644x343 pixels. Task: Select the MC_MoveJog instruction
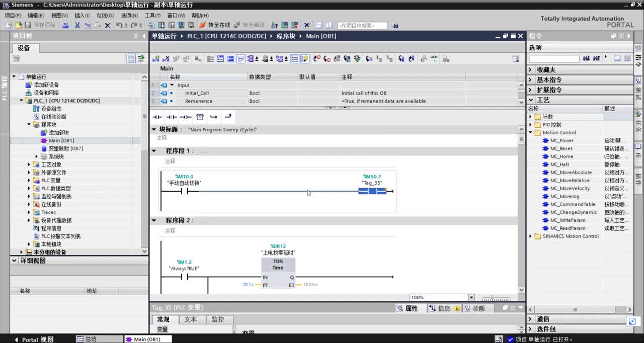(565, 196)
